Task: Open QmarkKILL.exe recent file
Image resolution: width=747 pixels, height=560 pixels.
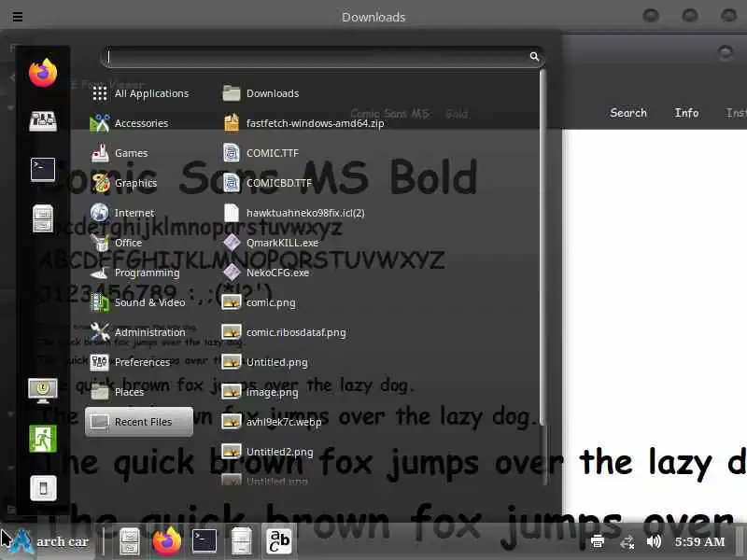Action: pyautogui.click(x=271, y=243)
